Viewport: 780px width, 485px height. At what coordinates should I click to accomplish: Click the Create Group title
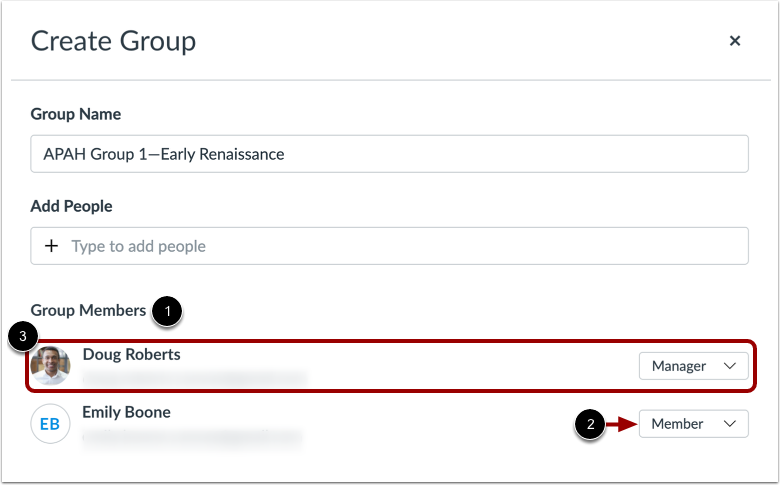[x=113, y=41]
